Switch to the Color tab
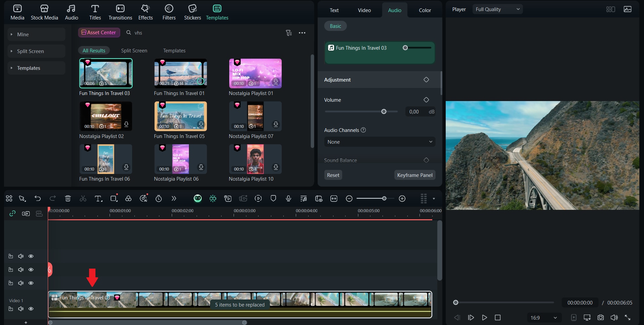The image size is (644, 325). click(425, 10)
